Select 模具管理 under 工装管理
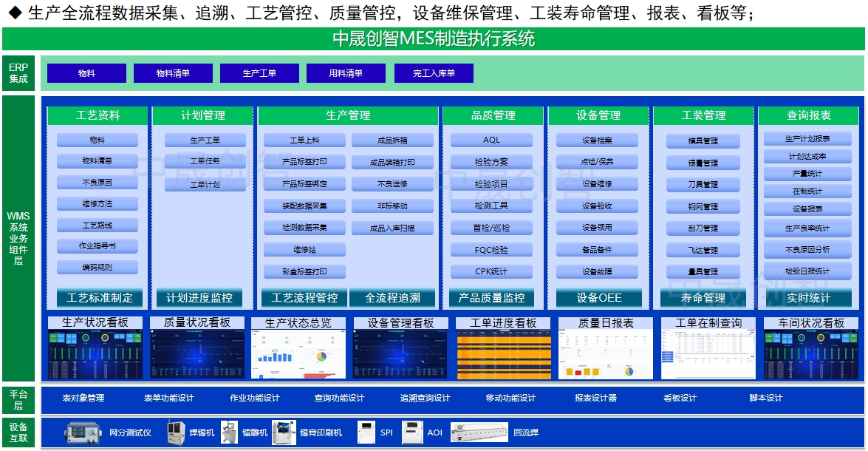 click(x=703, y=140)
